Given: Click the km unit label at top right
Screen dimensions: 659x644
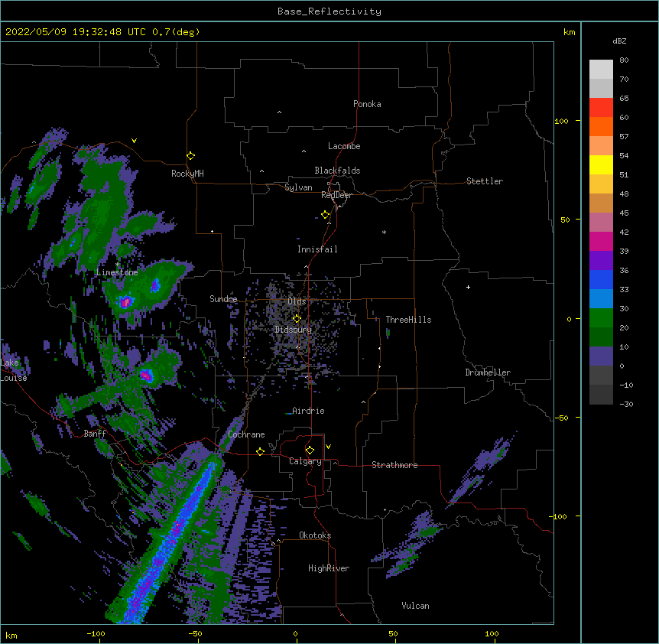Looking at the screenshot, I should coord(569,32).
